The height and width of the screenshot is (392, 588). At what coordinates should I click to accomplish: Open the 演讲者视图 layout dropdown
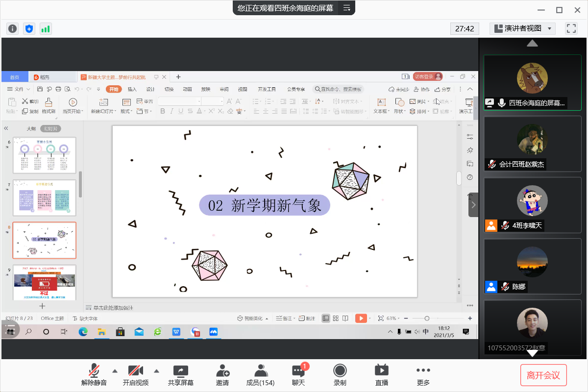pyautogui.click(x=522, y=28)
